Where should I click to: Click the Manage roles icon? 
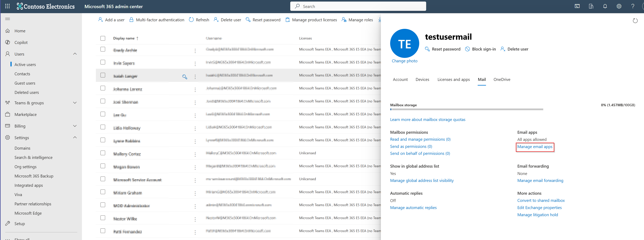(344, 20)
